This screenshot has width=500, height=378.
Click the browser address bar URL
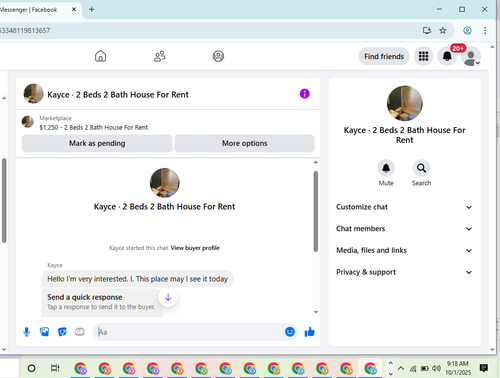25,31
